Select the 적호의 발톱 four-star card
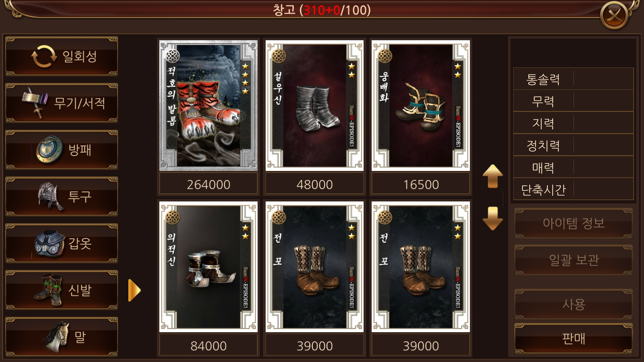The height and width of the screenshot is (362, 644). (208, 106)
